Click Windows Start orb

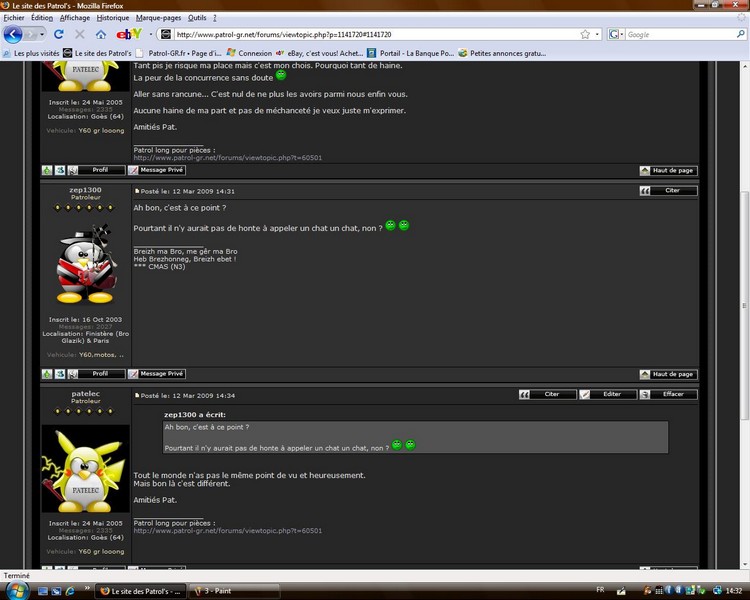coord(17,591)
